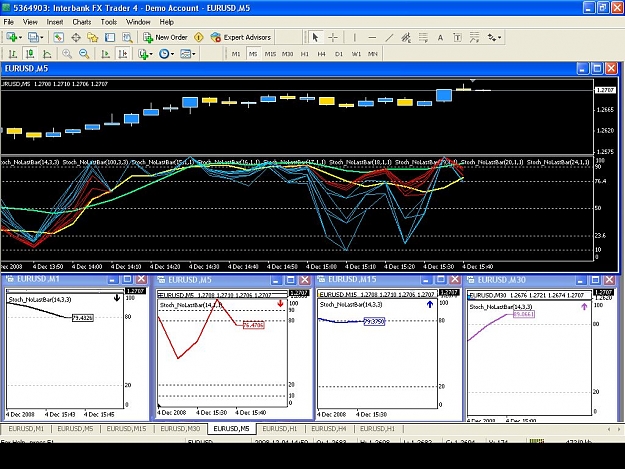The height and width of the screenshot is (469, 625).
Task: Open the Profiles icon
Action: coord(33,37)
